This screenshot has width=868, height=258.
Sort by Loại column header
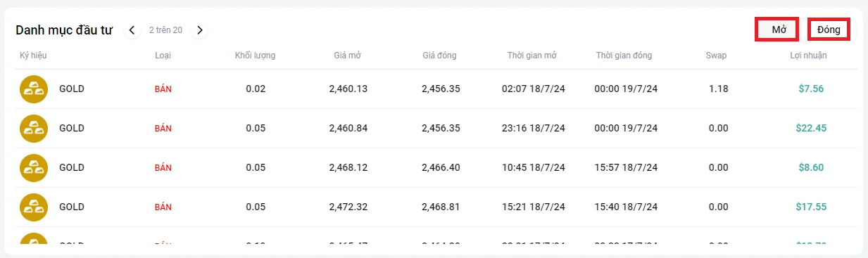tap(163, 56)
